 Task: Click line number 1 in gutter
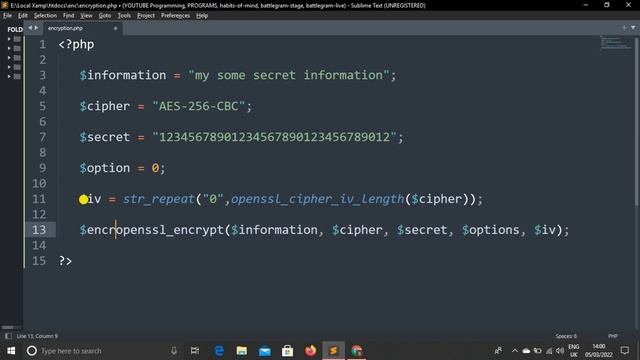(x=42, y=44)
